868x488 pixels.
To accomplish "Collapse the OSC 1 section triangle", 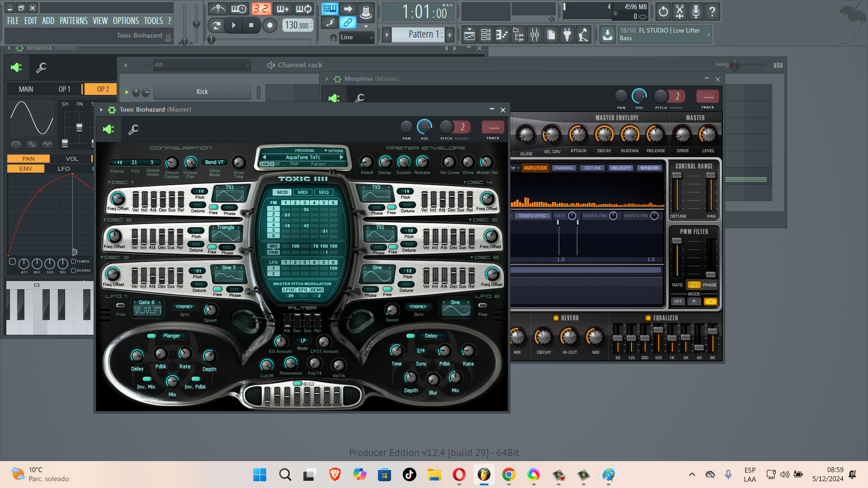I will (x=109, y=183).
